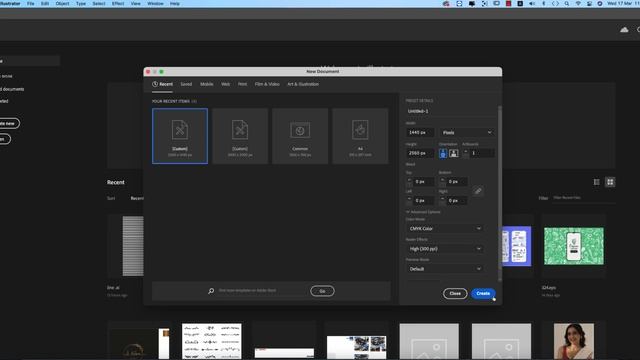Open the portrait woman file thumbnail
Screen dimensions: 640x360
[573, 341]
